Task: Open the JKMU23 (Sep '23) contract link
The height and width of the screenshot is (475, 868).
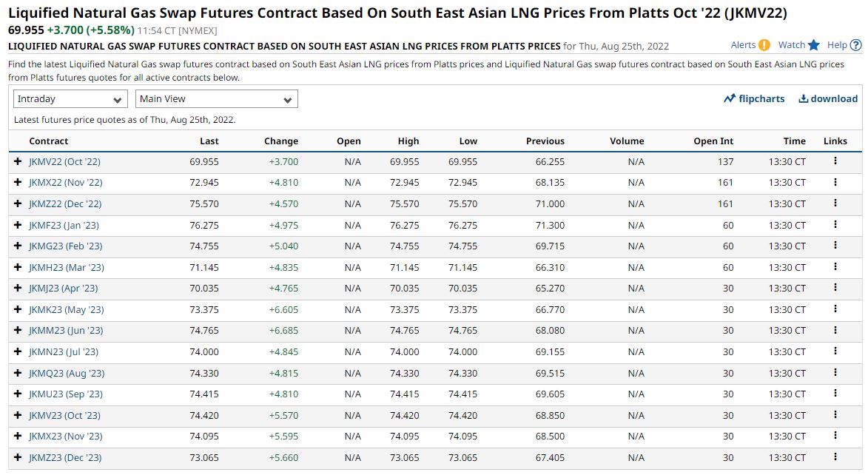Action: pyautogui.click(x=66, y=394)
